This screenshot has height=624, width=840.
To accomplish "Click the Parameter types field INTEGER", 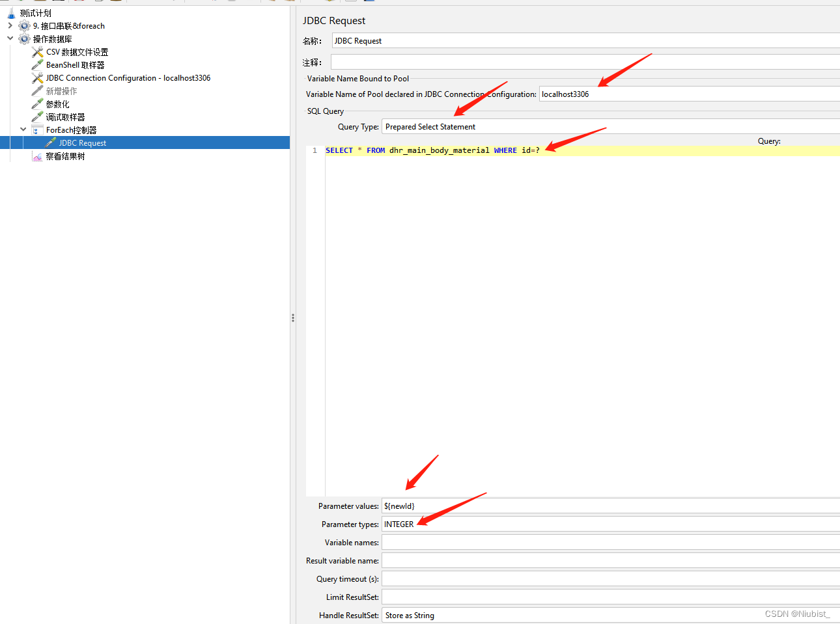I will (x=611, y=524).
